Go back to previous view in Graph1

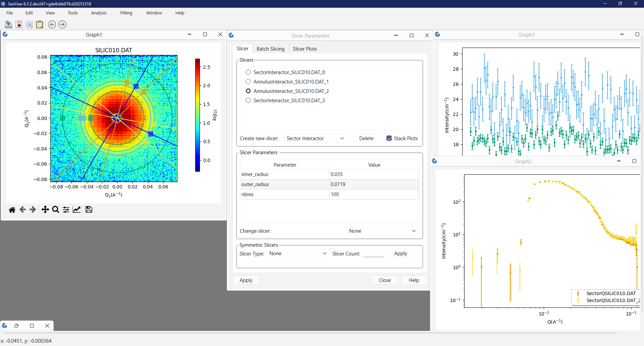tap(22, 210)
